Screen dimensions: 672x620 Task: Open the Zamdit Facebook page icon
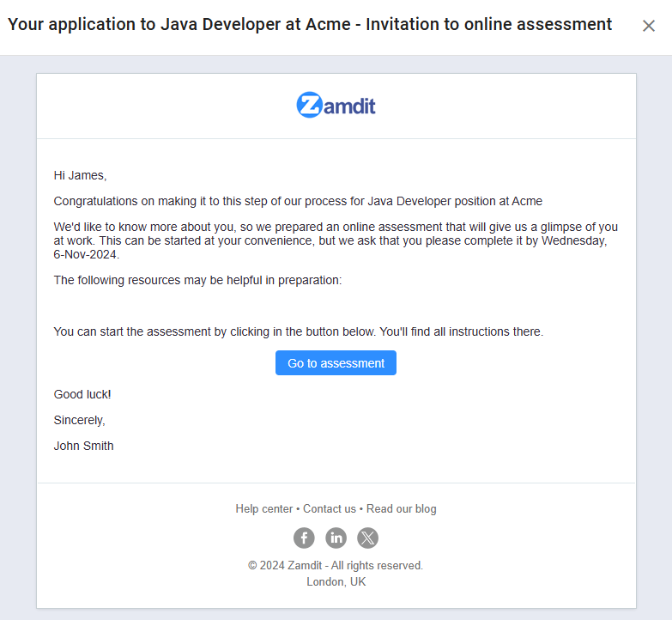click(x=304, y=538)
